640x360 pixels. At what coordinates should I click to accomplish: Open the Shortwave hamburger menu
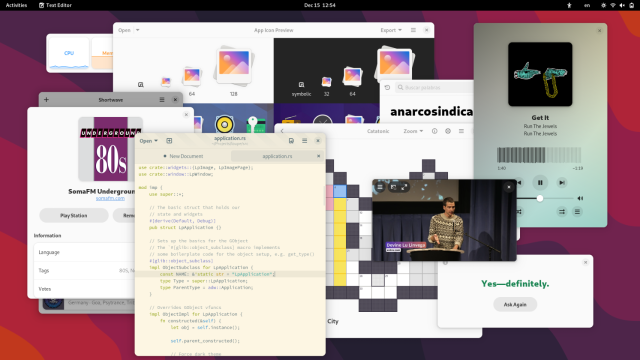162,100
